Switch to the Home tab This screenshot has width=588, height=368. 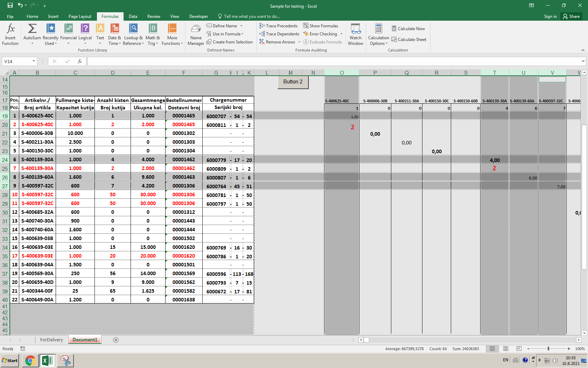click(32, 16)
